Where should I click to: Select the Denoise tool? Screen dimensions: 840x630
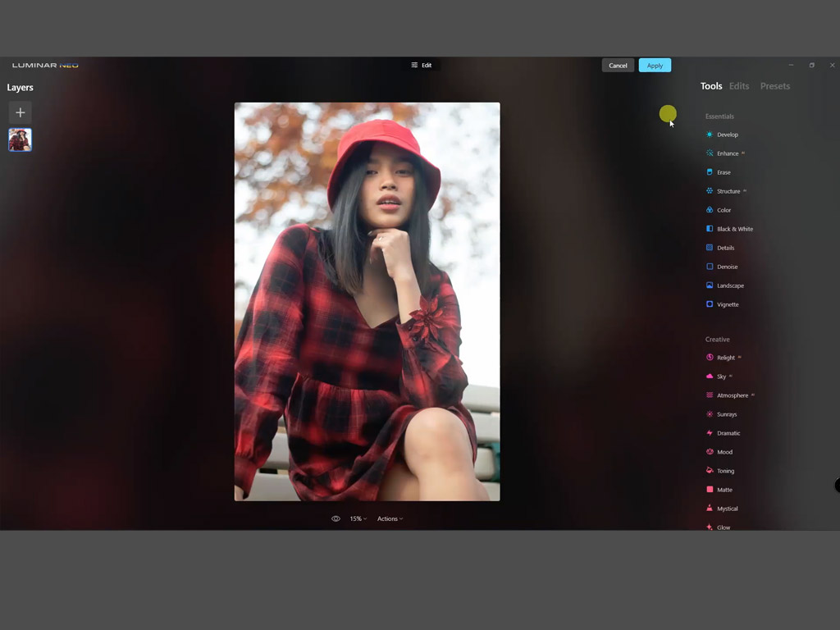727,267
